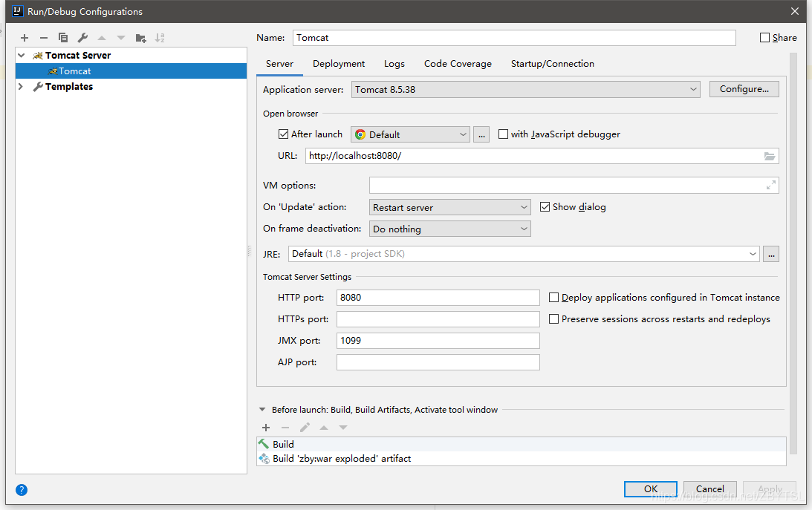Click the OK button

(651, 488)
